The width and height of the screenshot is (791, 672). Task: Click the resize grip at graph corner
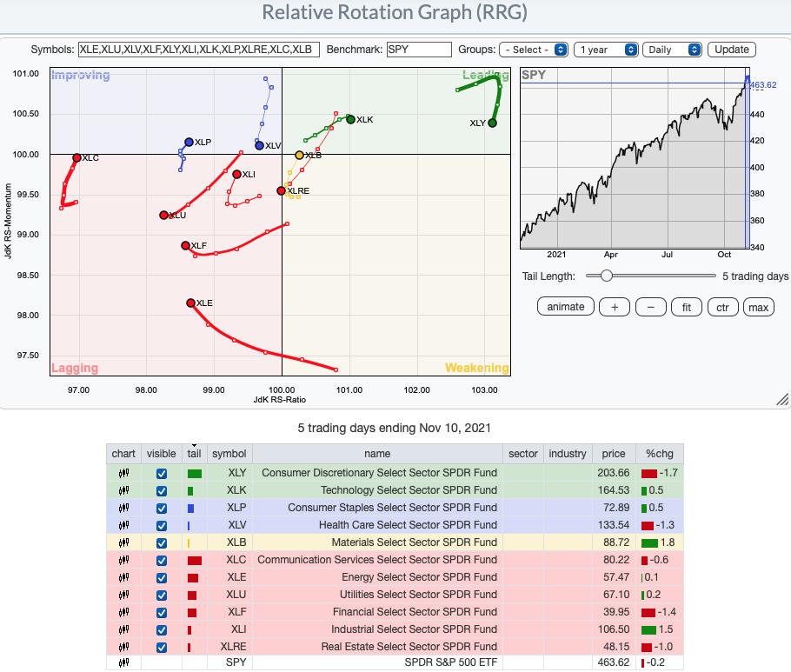coord(782,400)
